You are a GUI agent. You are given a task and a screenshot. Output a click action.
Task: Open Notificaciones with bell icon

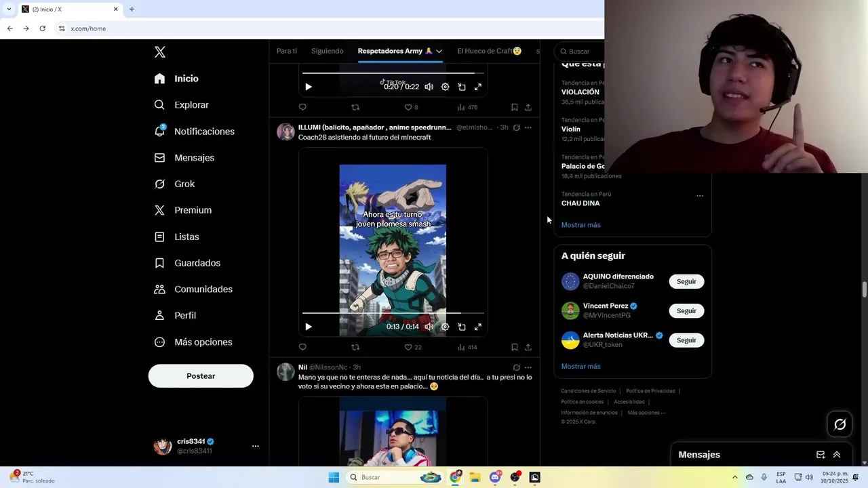pos(194,131)
